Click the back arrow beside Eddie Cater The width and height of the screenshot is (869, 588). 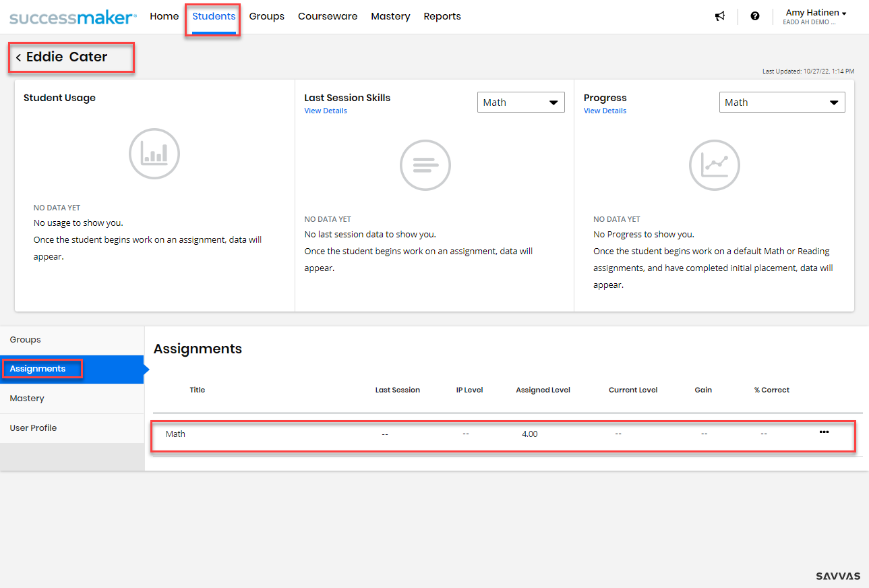pyautogui.click(x=18, y=58)
